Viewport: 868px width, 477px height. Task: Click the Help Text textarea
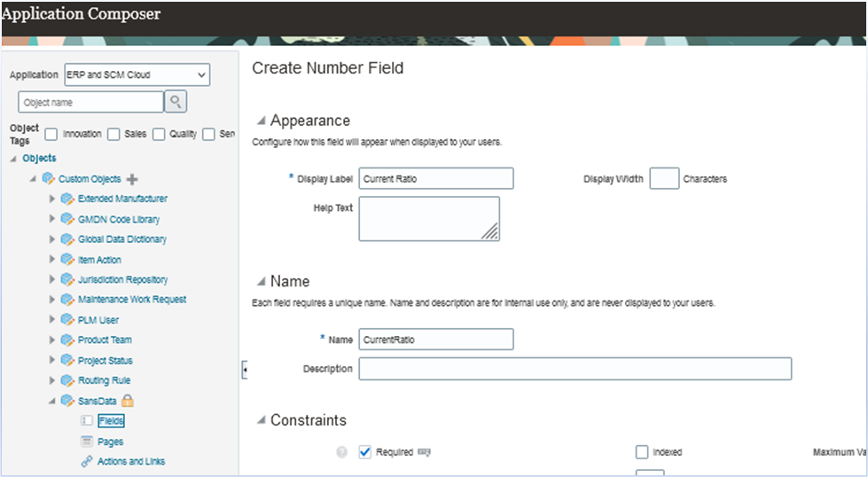coord(429,219)
